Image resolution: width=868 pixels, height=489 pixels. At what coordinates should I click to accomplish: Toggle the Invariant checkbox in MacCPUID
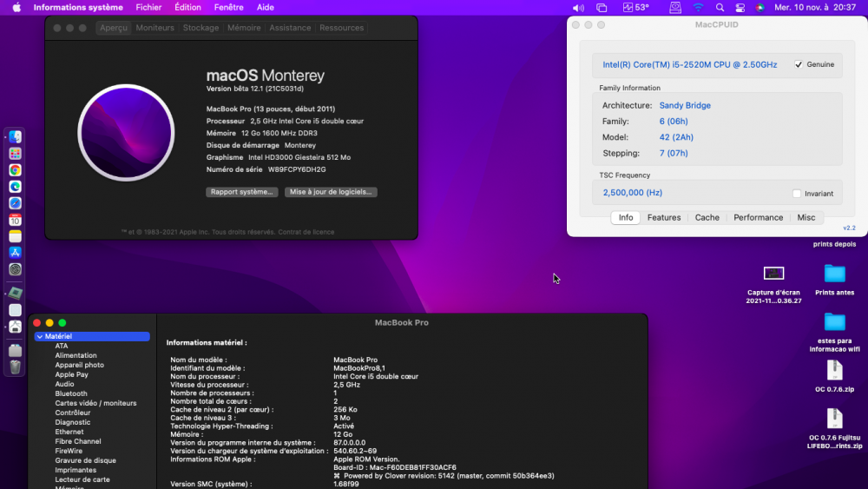coord(797,194)
